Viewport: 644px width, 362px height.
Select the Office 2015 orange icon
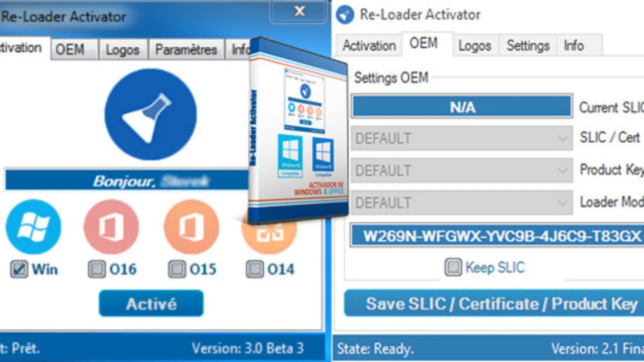[191, 227]
